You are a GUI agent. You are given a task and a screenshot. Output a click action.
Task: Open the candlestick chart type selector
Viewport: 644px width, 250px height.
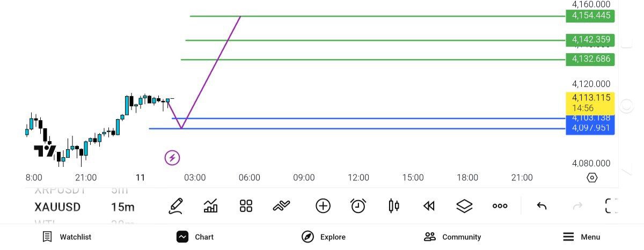[394, 206]
